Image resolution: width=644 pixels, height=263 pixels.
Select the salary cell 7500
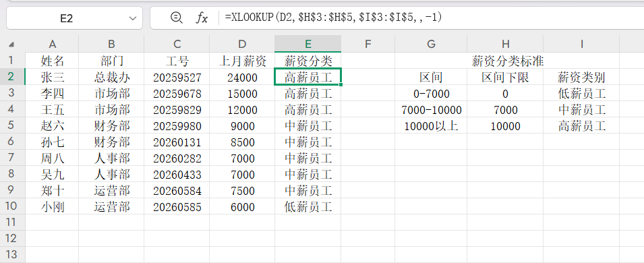tap(242, 190)
